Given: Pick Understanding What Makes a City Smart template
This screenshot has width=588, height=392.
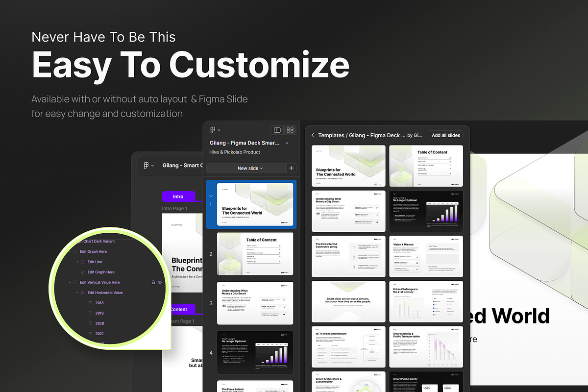Looking at the screenshot, I should 348,211.
